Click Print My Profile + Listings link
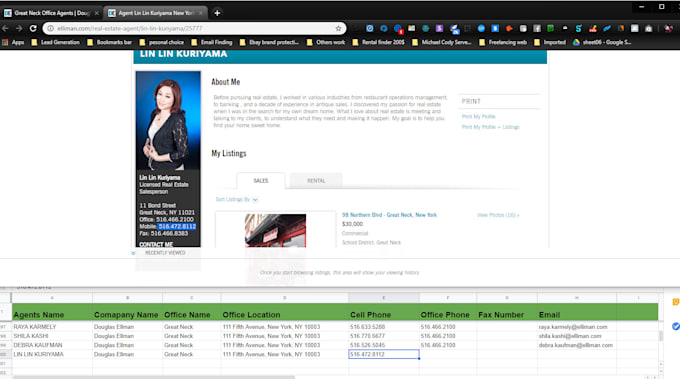680x379 pixels. pyautogui.click(x=490, y=127)
